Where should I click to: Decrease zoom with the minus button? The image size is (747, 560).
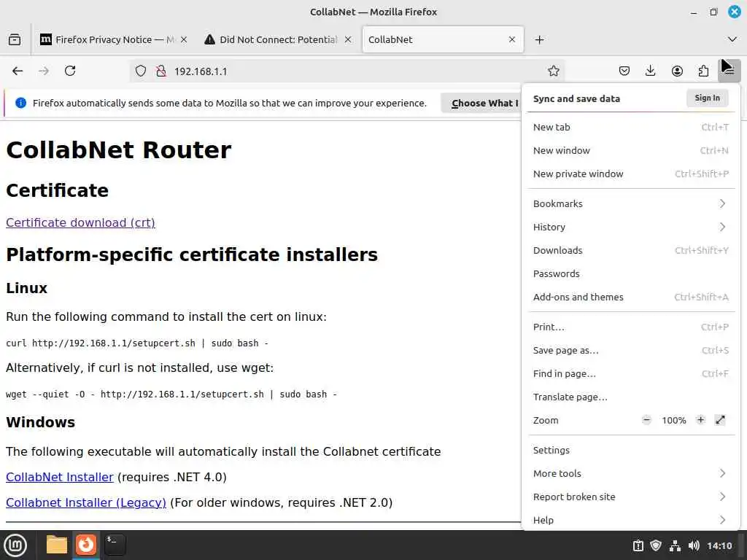click(646, 420)
